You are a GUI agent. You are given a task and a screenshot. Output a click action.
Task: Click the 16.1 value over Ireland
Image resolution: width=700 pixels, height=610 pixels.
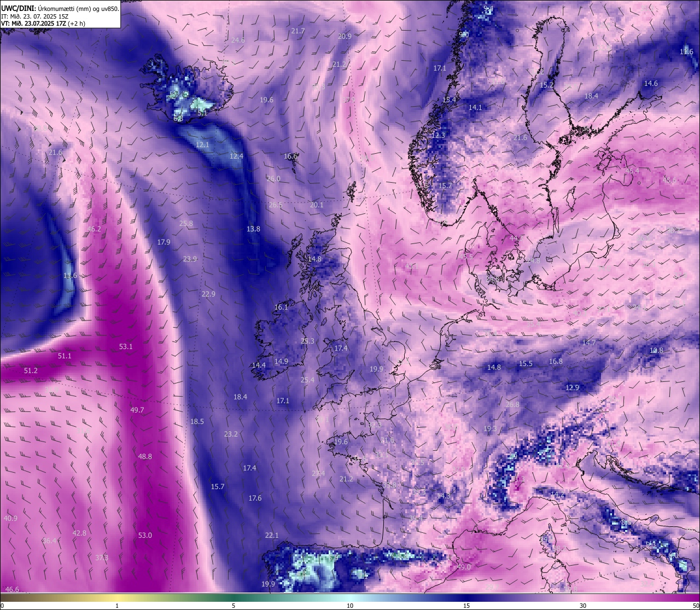tap(281, 307)
